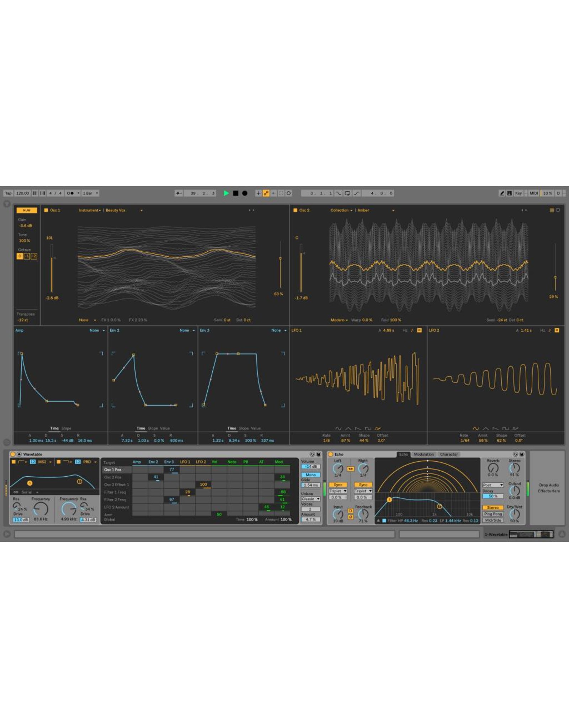This screenshot has height=728, width=569.
Task: Toggle the Mono button in Wavetable
Action: click(310, 475)
